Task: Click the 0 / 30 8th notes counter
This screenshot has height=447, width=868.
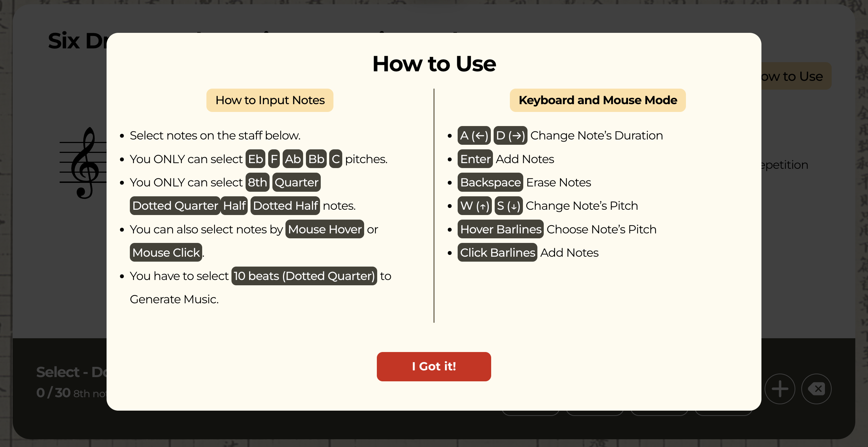Action: (71, 393)
